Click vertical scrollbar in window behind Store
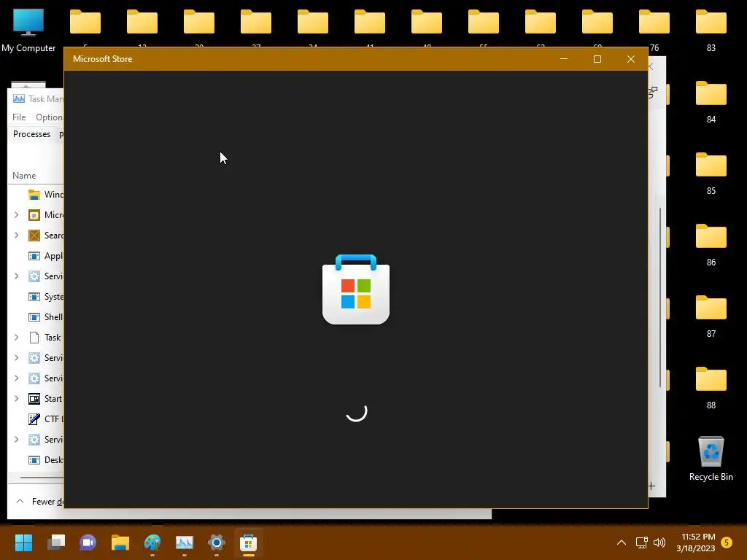 click(660, 297)
